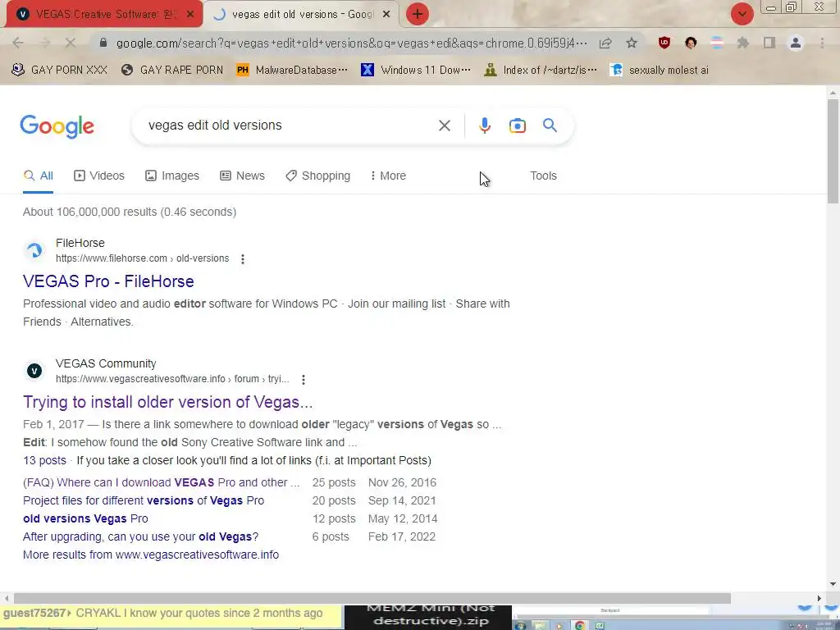This screenshot has height=630, width=840.
Task: Switch to Shopping results
Action: tap(317, 176)
